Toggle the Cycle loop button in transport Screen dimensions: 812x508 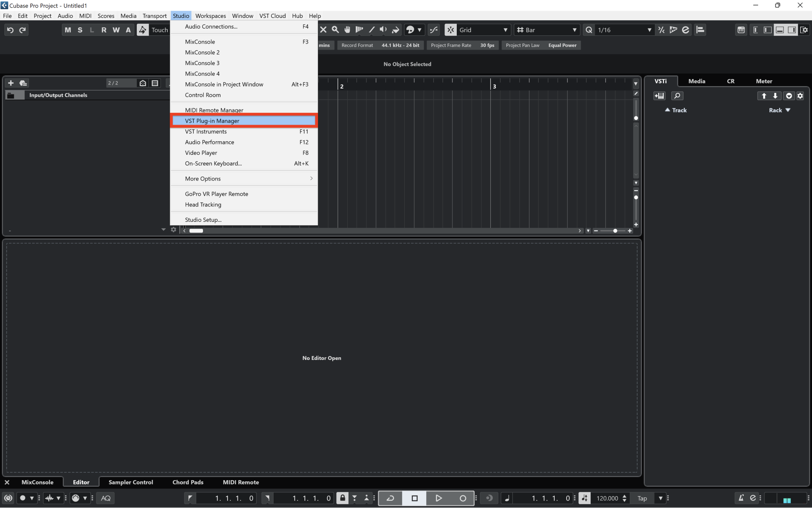(390, 498)
